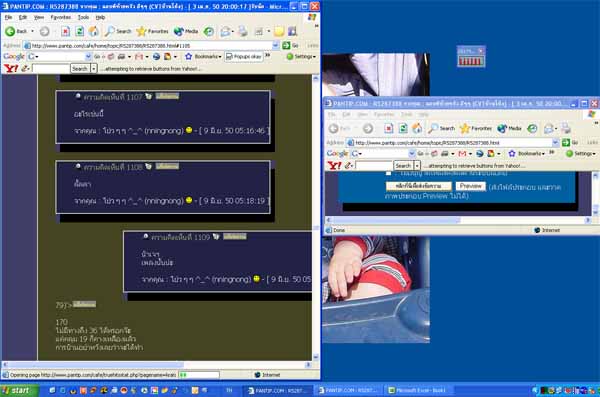
Task: Click Forward arrow in left browser window
Action: tap(44, 31)
